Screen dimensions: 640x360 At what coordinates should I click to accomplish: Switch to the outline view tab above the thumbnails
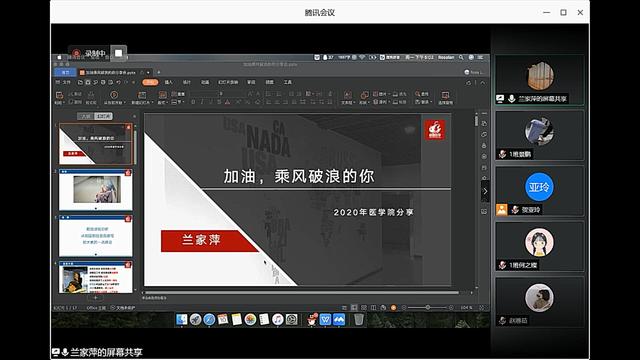tap(86, 116)
